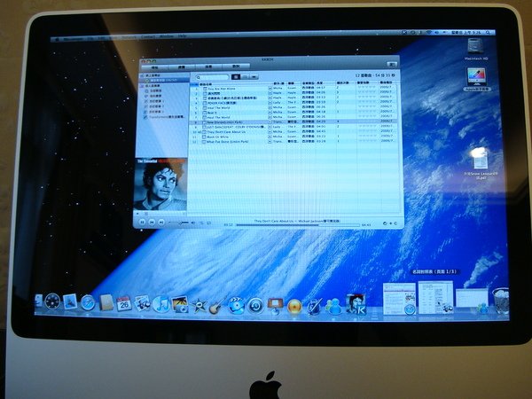Open Time Machine from the Dock

(x=256, y=306)
